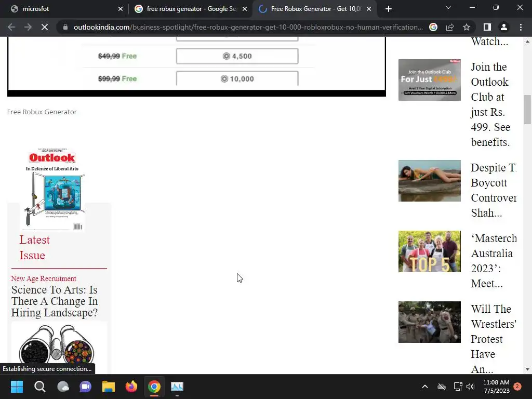Viewport: 532px width, 399px height.
Task: Open Wrestlers' Protest article thumbnail
Action: point(430,322)
